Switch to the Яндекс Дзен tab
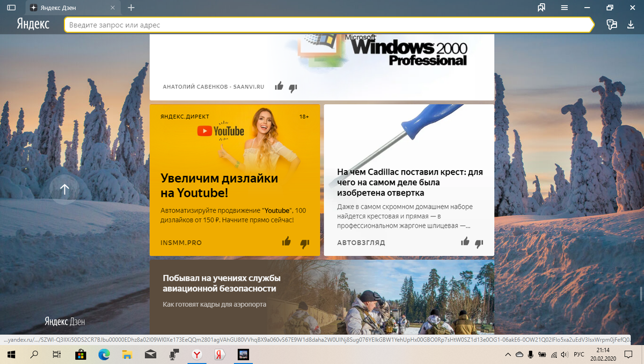The width and height of the screenshot is (644, 364). click(64, 8)
